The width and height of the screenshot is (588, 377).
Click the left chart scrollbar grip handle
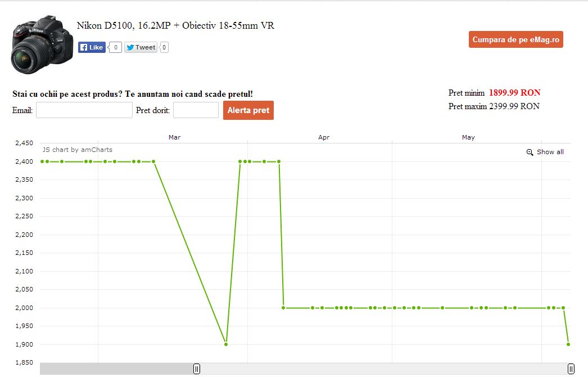pos(197,369)
